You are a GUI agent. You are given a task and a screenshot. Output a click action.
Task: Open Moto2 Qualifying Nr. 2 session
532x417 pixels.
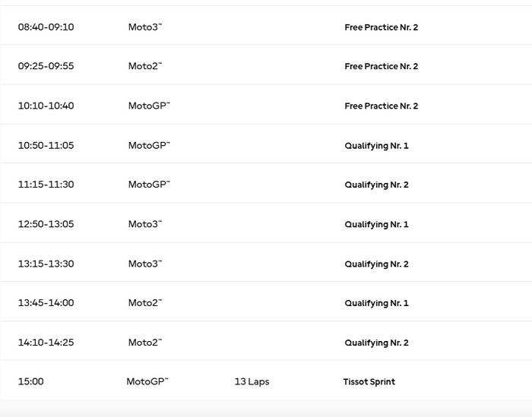pyautogui.click(x=376, y=343)
